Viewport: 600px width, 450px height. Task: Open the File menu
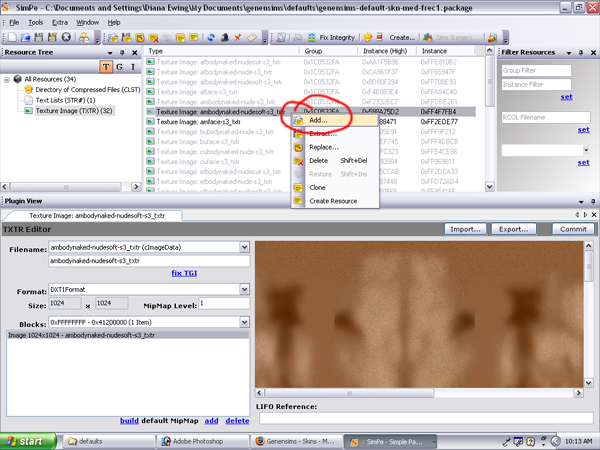tap(14, 23)
